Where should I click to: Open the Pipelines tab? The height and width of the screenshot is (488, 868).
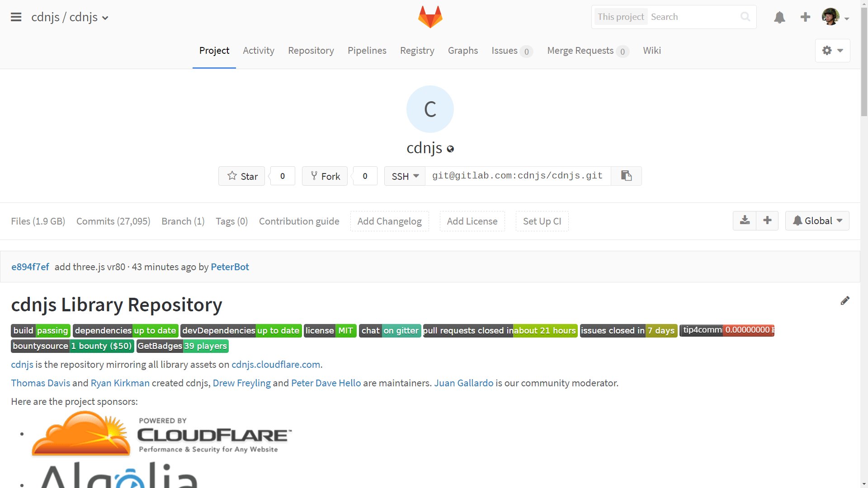click(x=367, y=51)
